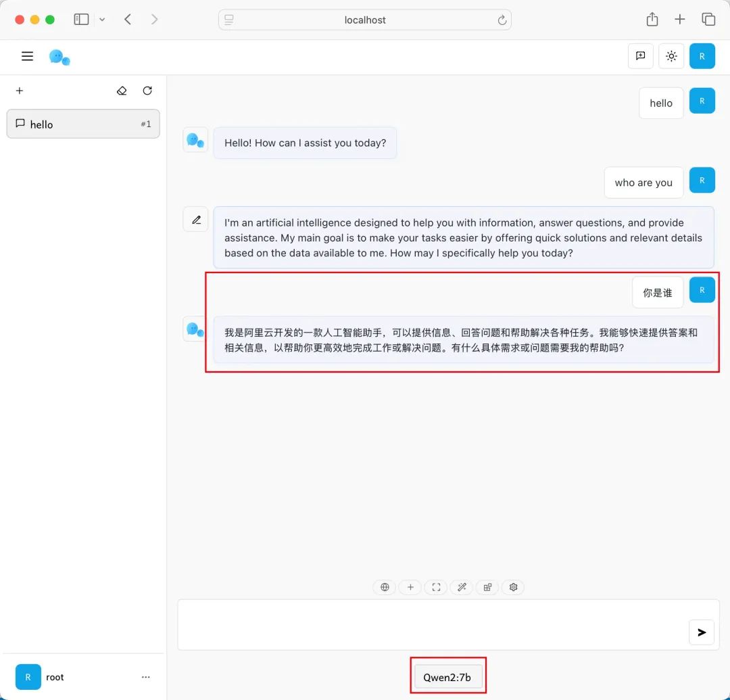Open the hamburger menu in app header
The image size is (730, 700).
28,56
